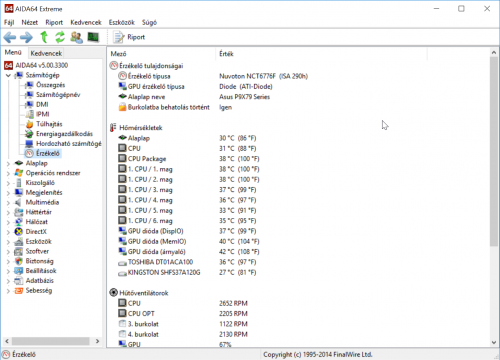This screenshot has width=500, height=360.
Task: Select the GPU érzékelő típusa row
Action: (x=195, y=86)
